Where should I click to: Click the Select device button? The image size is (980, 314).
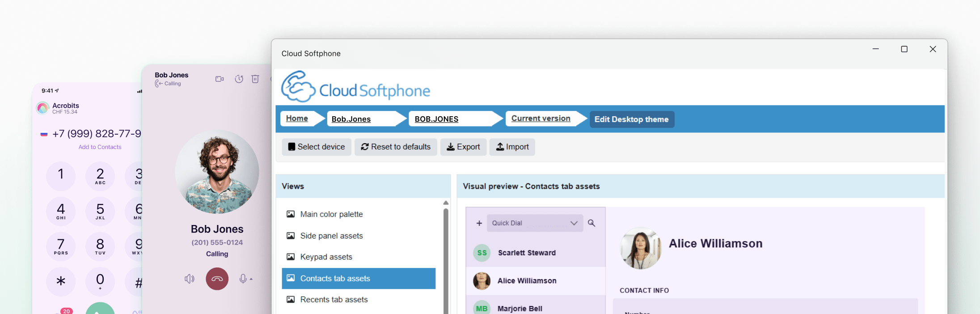pyautogui.click(x=317, y=147)
